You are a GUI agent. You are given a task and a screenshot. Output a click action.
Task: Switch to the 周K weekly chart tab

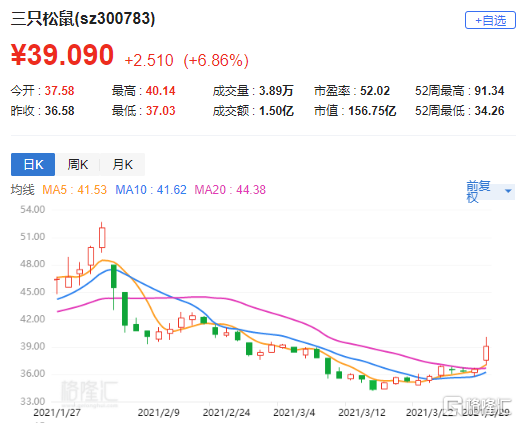click(x=78, y=164)
